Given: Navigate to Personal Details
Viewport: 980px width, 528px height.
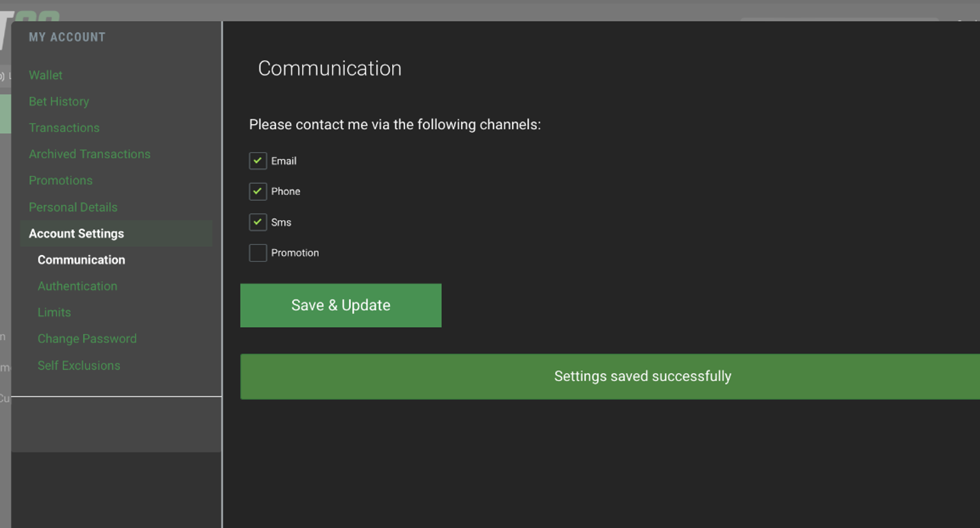Looking at the screenshot, I should tap(73, 207).
